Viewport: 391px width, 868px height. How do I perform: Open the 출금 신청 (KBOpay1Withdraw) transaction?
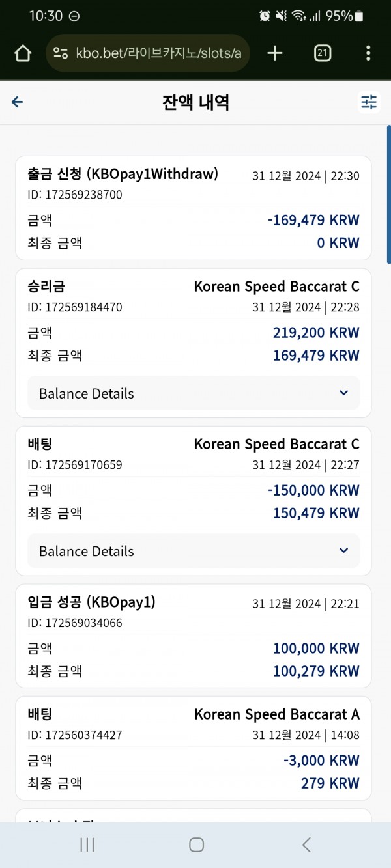click(194, 208)
